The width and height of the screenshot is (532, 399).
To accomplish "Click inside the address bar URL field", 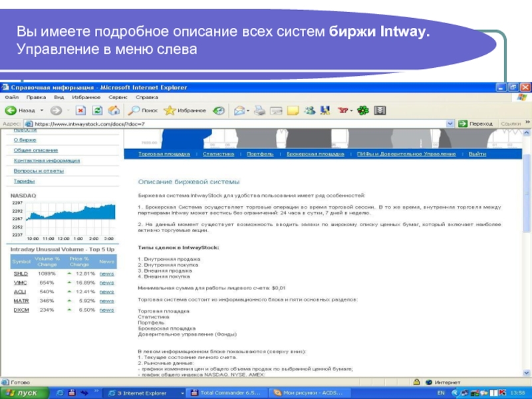I will coord(233,124).
